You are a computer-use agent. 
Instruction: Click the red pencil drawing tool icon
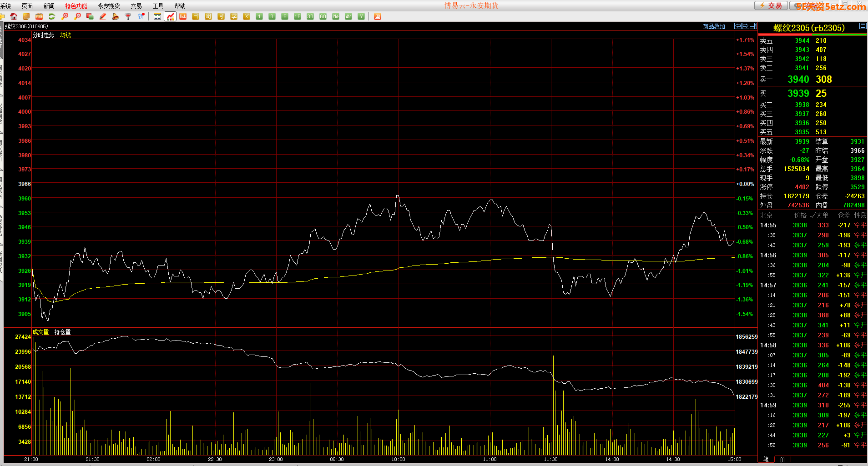[x=103, y=16]
